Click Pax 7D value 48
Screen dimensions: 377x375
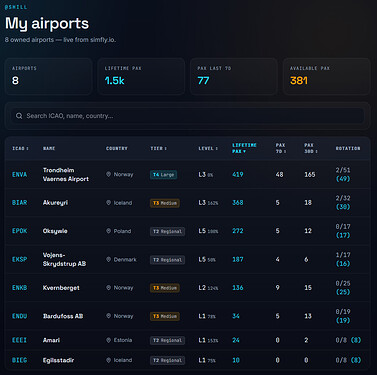click(279, 174)
